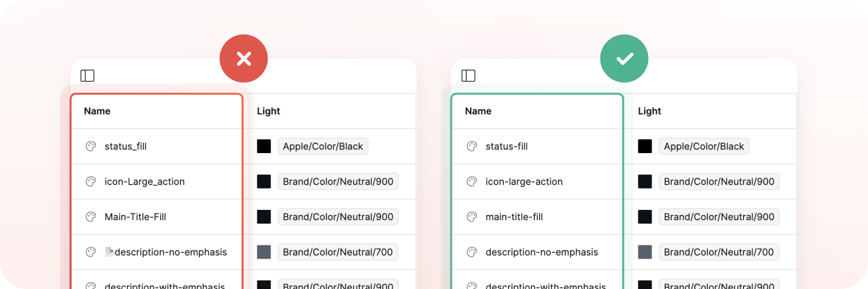Open the color swatch in the icon-large-action row
Screen dimensions: 868x289
click(x=645, y=182)
